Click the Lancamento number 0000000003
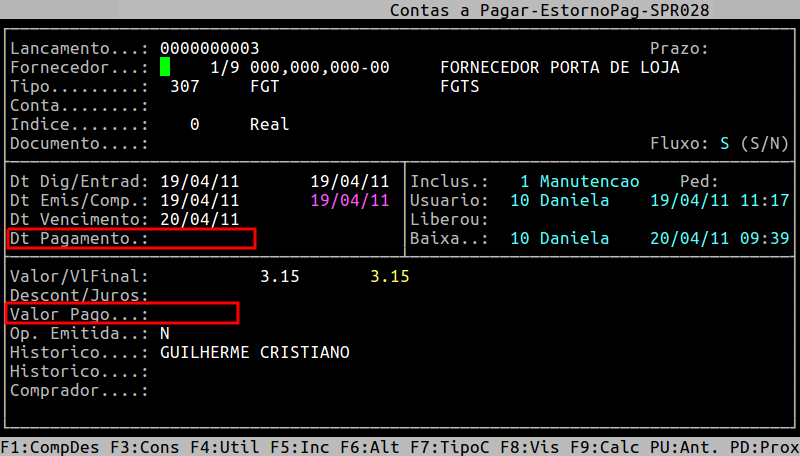 click(209, 48)
